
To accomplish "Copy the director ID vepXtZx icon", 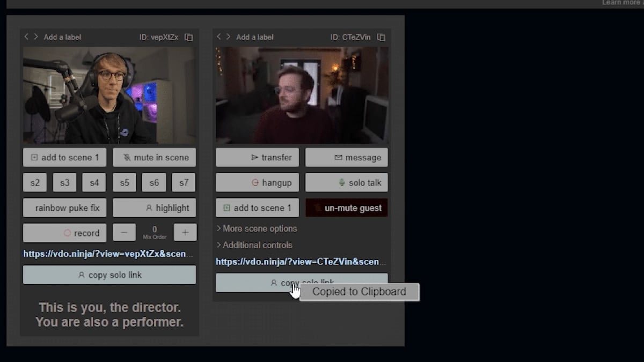I will 189,37.
